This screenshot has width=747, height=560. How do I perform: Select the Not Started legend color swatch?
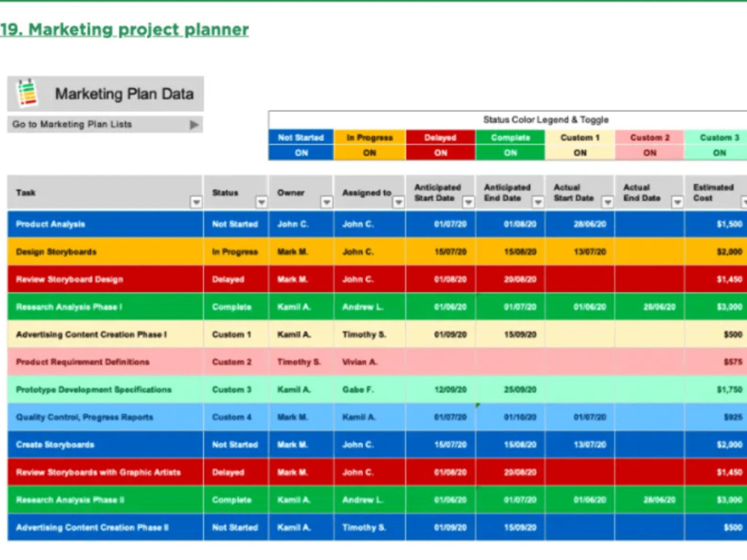[301, 137]
